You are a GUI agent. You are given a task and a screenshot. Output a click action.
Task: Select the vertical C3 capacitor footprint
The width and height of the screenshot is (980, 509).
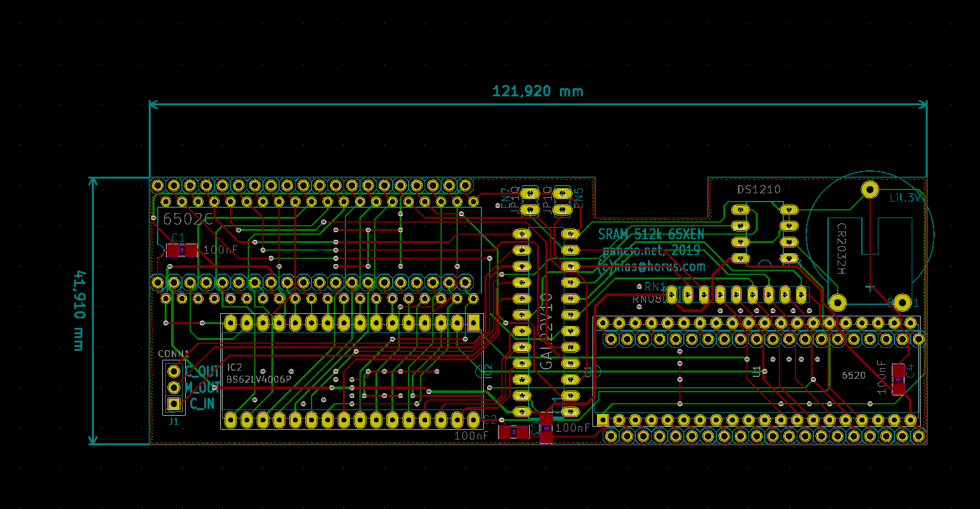click(547, 427)
